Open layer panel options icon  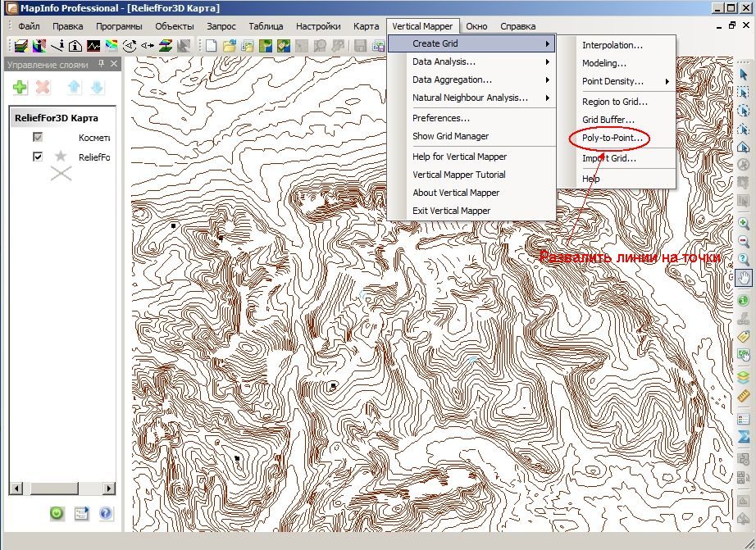tap(81, 513)
